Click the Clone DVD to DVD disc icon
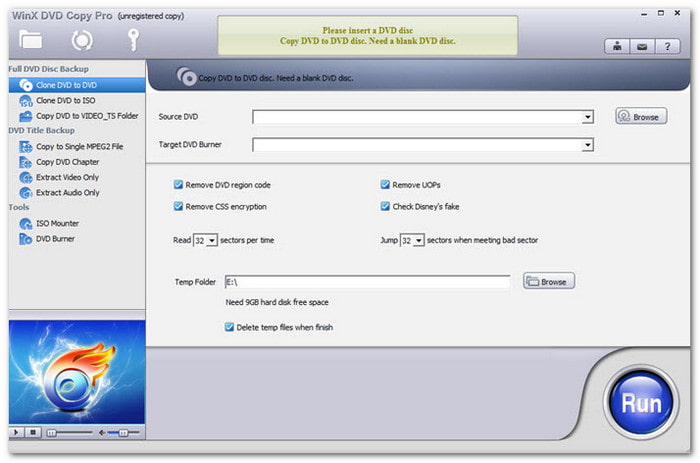 point(25,85)
